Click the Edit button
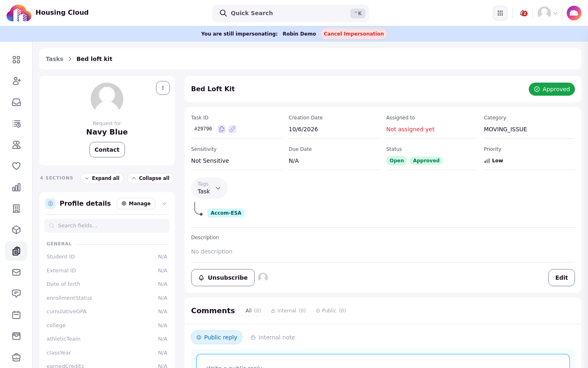The image size is (588, 368). coord(561,278)
